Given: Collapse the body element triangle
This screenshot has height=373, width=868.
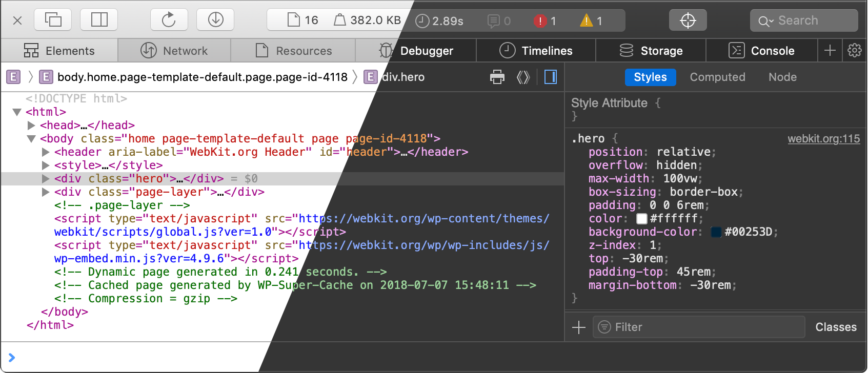Looking at the screenshot, I should click(31, 138).
